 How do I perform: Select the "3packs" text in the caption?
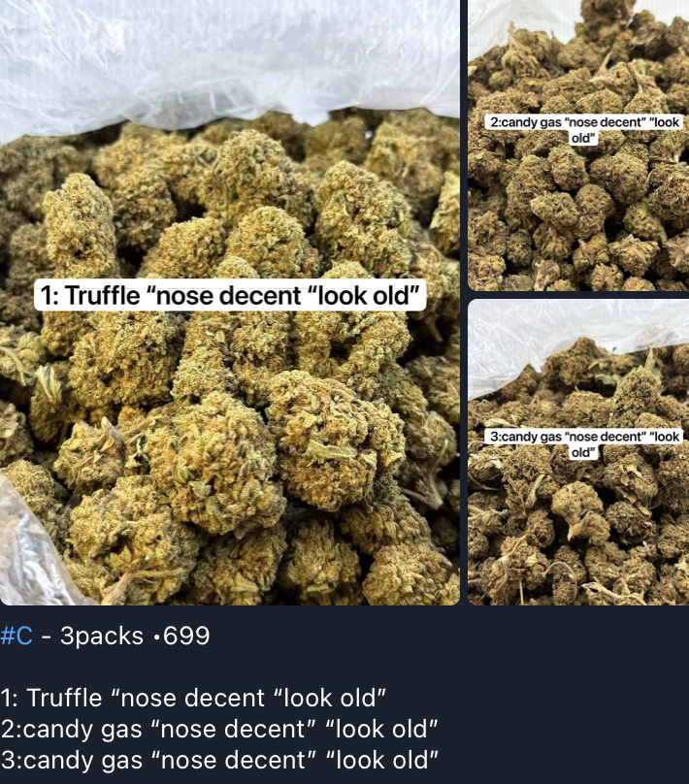[102, 636]
